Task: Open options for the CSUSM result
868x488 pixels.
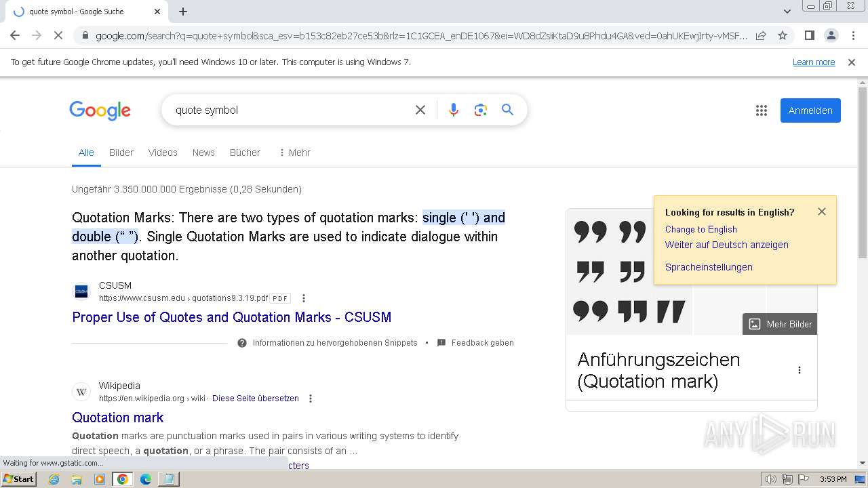Action: tap(304, 298)
